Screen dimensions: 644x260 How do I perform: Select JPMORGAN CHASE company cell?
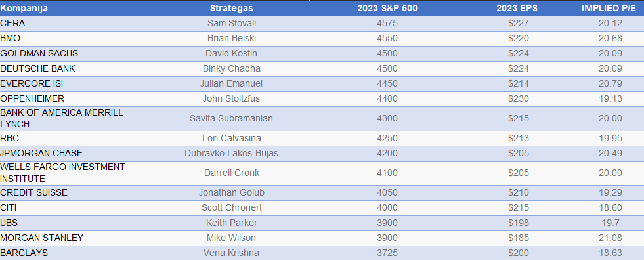(x=41, y=154)
